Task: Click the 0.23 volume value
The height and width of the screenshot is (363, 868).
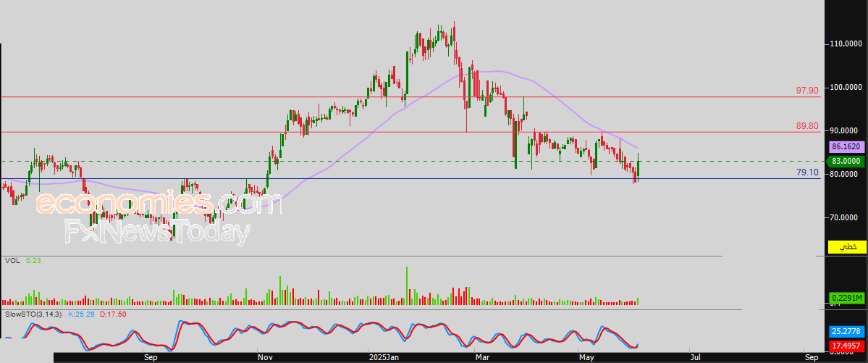Action: 33,260
